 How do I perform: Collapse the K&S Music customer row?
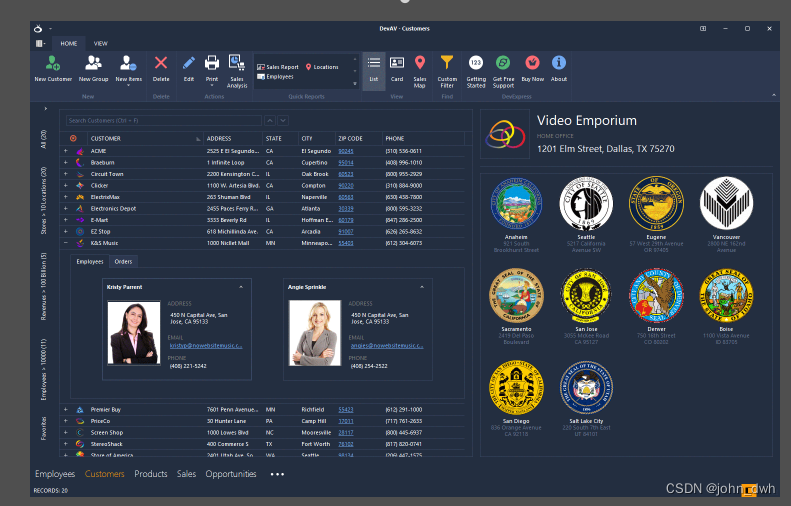coord(66,243)
